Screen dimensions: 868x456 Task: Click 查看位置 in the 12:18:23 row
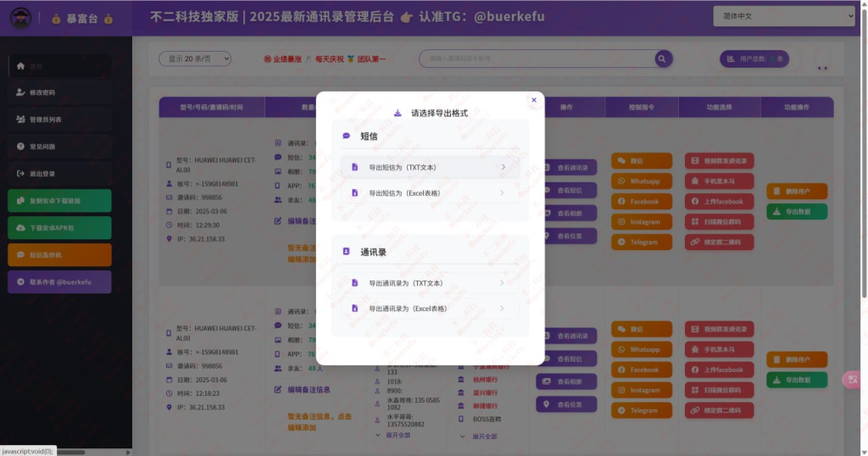tap(566, 404)
